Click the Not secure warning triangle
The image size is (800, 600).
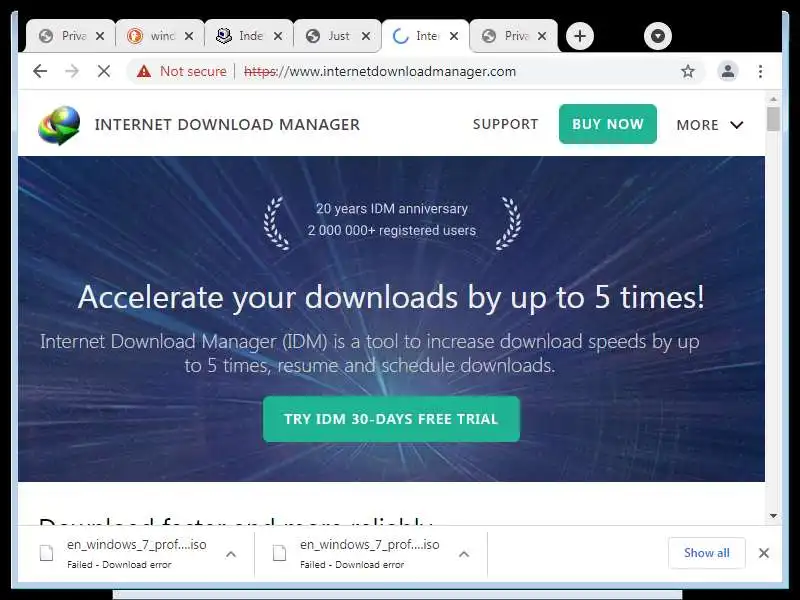(144, 71)
